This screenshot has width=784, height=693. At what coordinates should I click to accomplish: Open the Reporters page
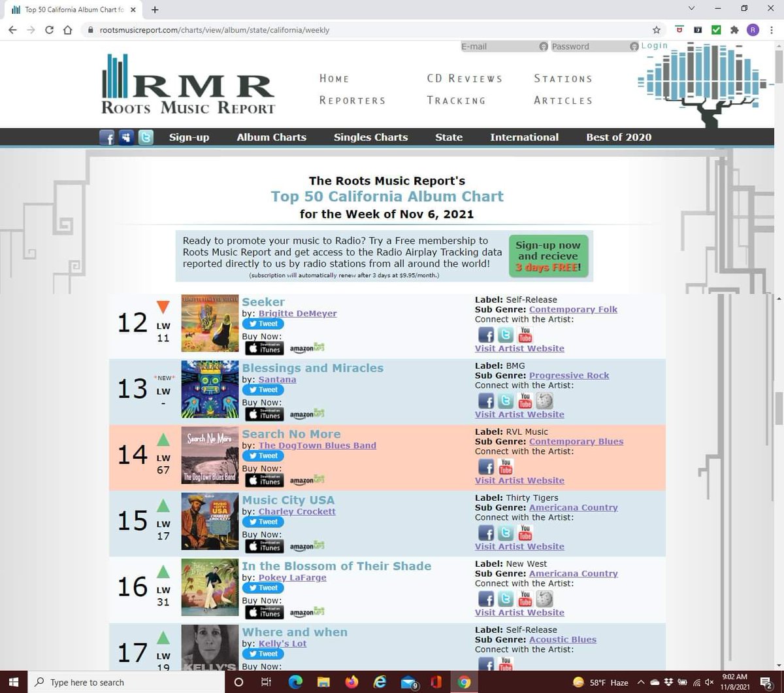[352, 101]
